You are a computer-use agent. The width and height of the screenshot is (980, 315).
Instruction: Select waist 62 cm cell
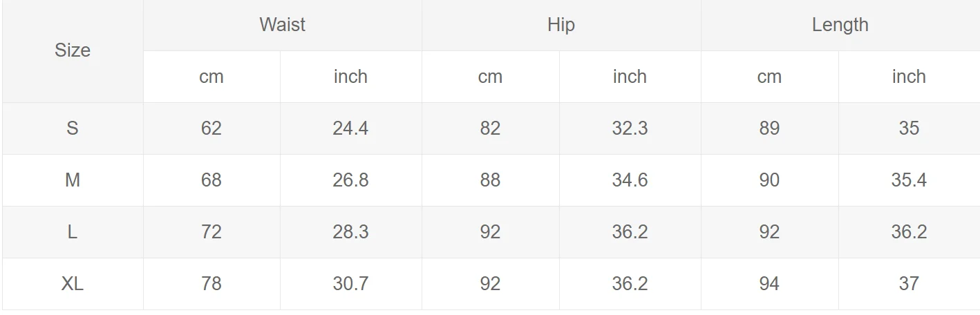click(x=211, y=128)
